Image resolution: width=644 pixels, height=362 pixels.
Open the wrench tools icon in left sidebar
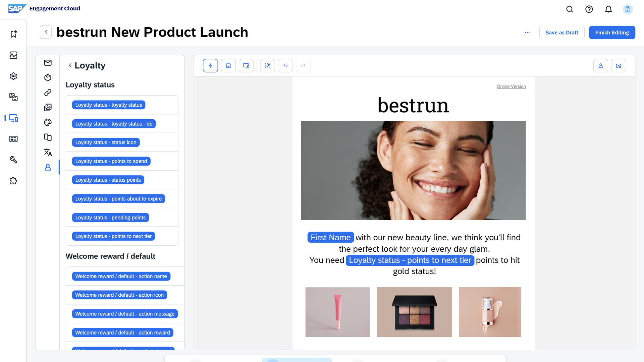pos(13,160)
